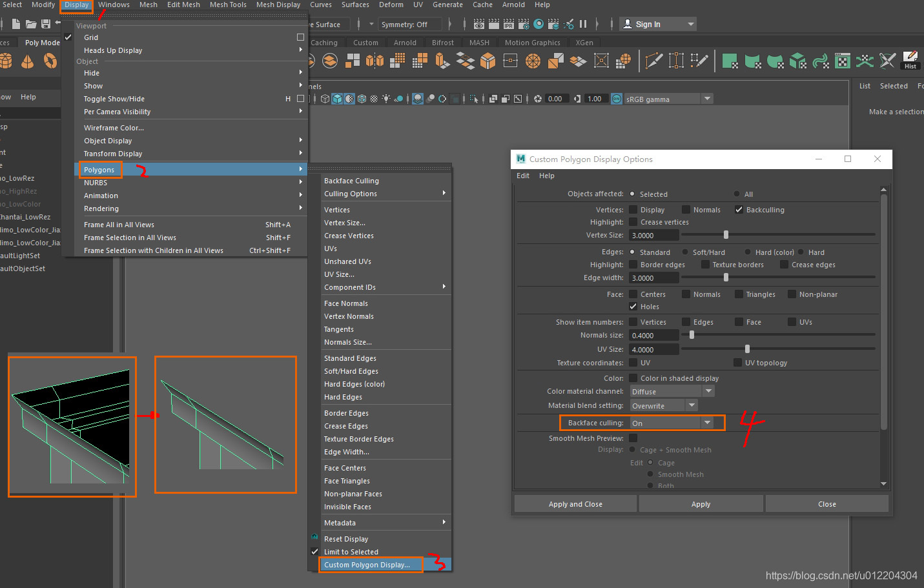924x588 pixels.
Task: Open the Windows menu in menu bar
Action: [114, 5]
